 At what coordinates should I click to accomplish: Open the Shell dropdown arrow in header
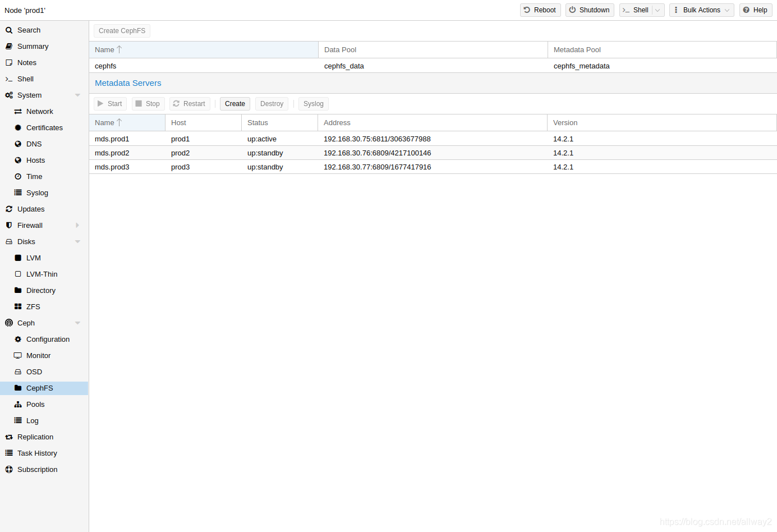658,10
